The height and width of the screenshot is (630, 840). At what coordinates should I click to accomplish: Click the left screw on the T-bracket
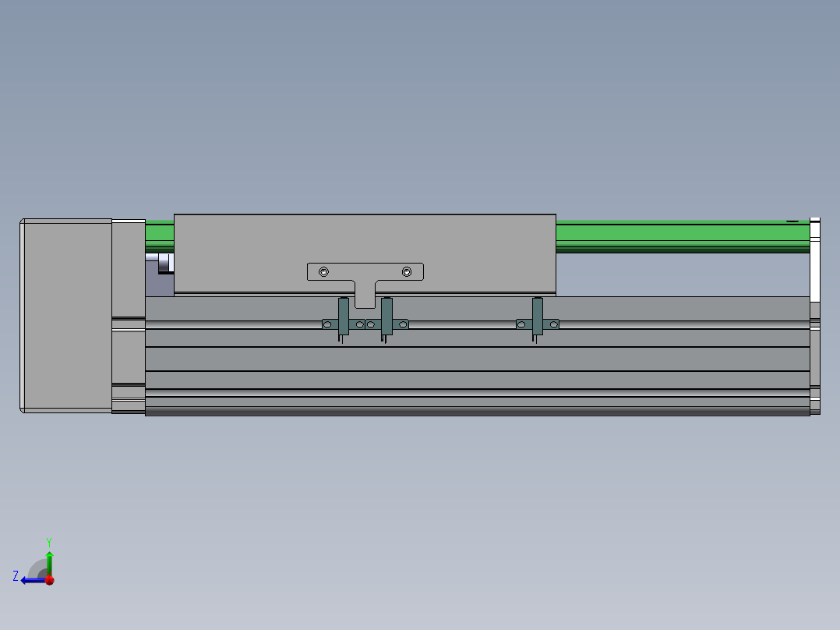(323, 272)
